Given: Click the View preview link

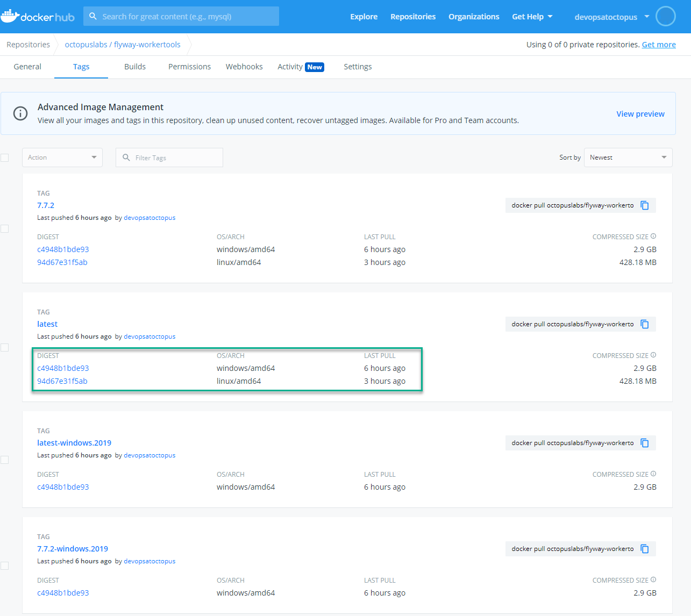Looking at the screenshot, I should pyautogui.click(x=640, y=113).
